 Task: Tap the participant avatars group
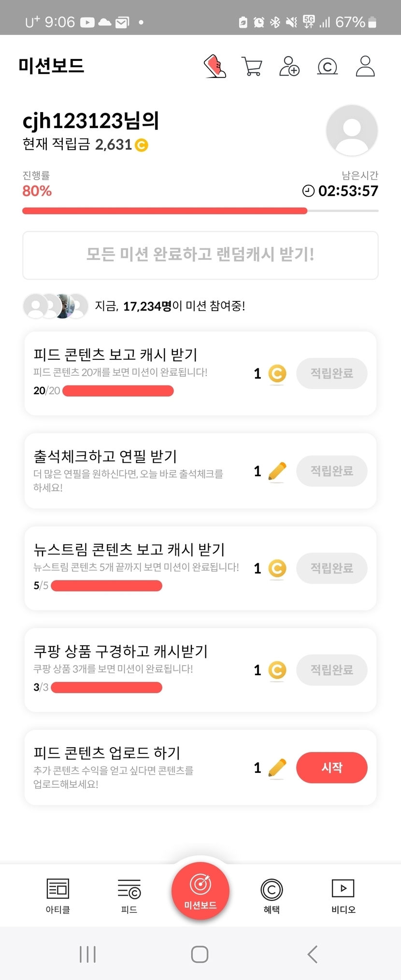coord(56,306)
